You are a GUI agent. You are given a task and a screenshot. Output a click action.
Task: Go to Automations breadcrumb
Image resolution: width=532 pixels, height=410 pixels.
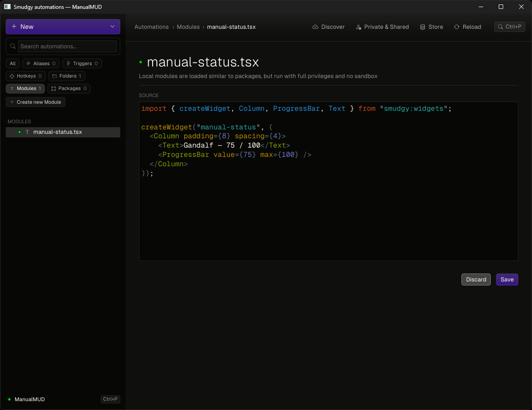coord(151,27)
